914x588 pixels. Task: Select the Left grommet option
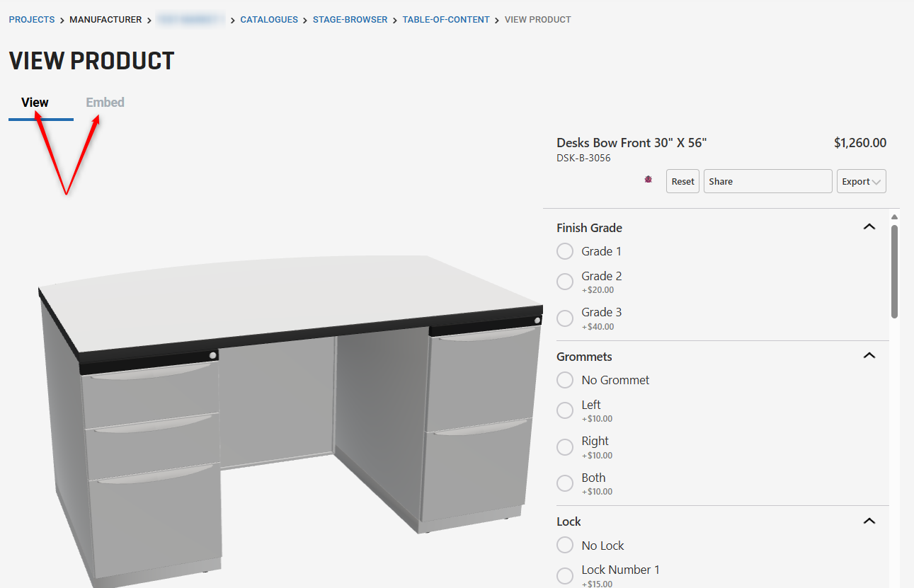tap(565, 410)
